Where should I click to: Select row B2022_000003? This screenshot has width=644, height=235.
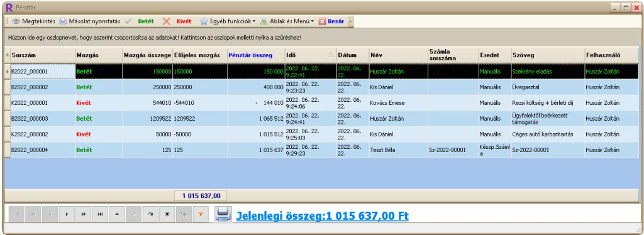(321, 119)
